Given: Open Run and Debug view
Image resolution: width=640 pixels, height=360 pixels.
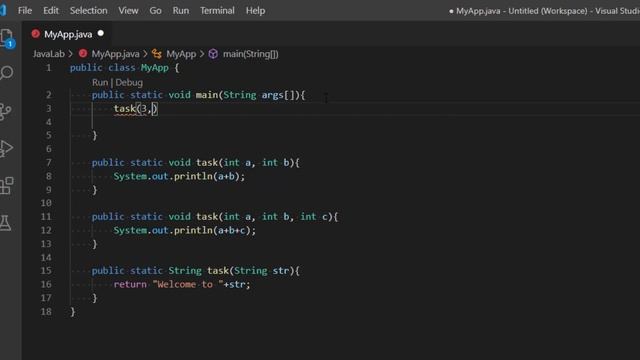Looking at the screenshot, I should pos(6,149).
